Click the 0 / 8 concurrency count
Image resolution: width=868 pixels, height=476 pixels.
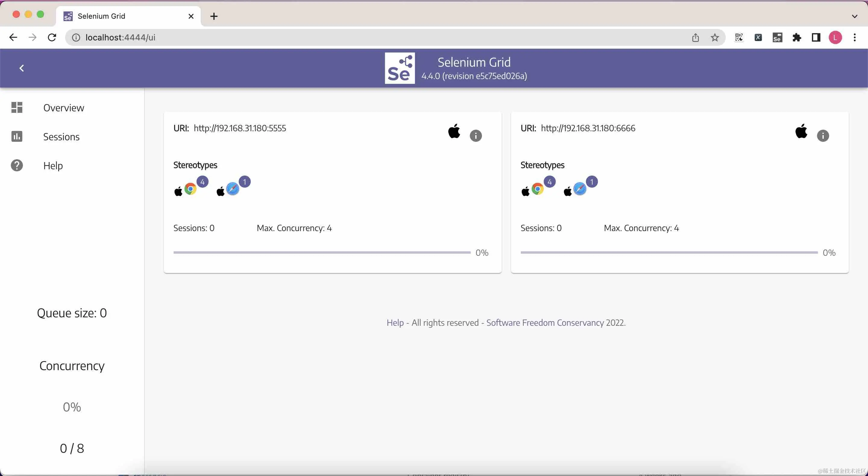(x=72, y=448)
